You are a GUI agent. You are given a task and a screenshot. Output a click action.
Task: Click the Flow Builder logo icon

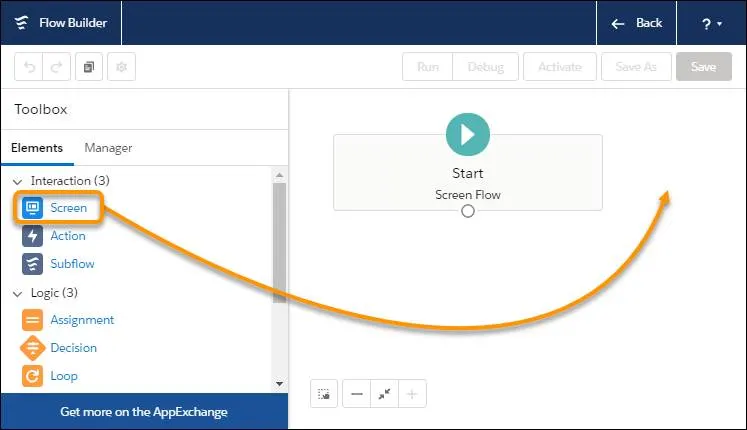tap(21, 22)
